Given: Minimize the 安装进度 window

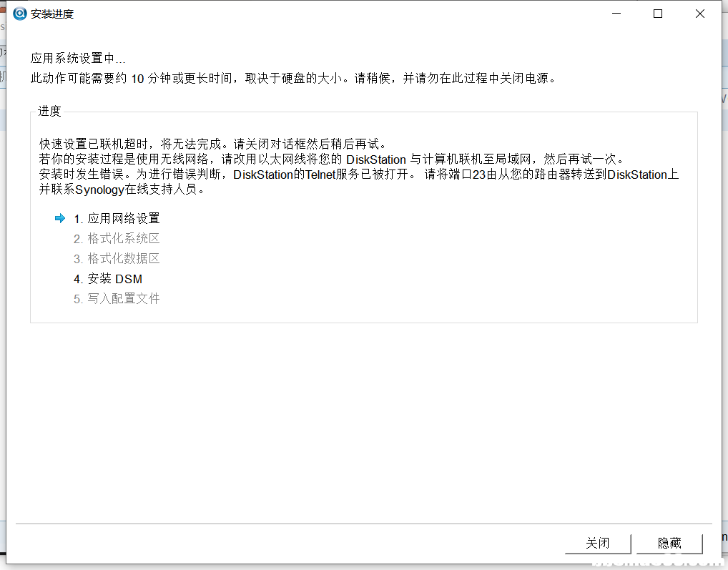Looking at the screenshot, I should (x=616, y=14).
